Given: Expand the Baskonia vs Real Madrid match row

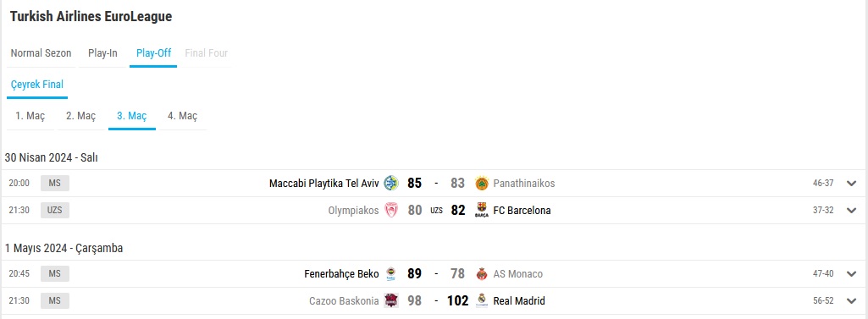Looking at the screenshot, I should pyautogui.click(x=851, y=301).
